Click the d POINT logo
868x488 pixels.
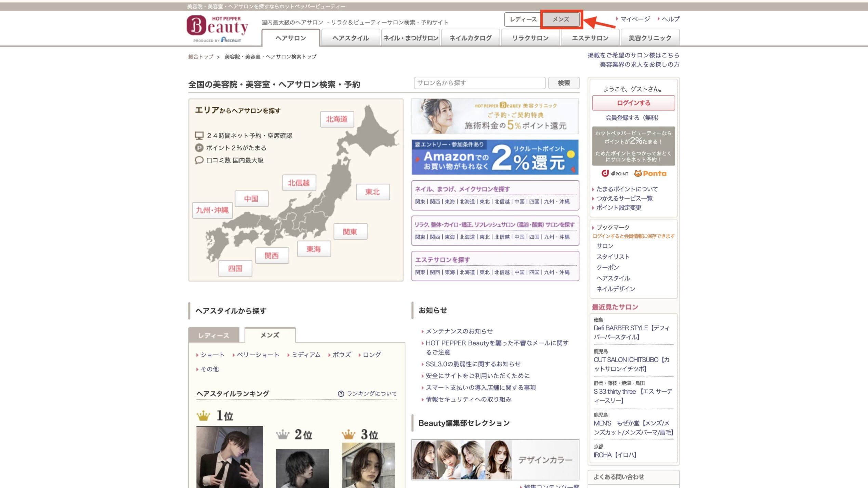(x=615, y=173)
